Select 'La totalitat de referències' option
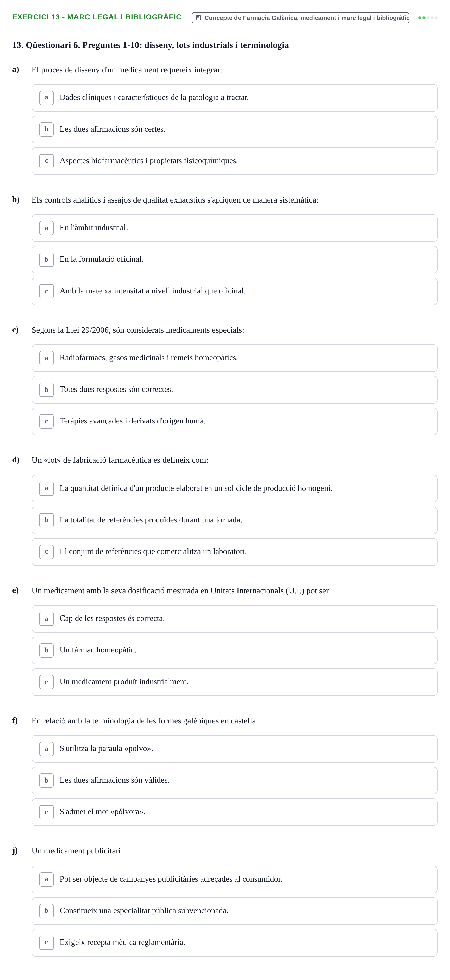Viewport: 450px width, 980px height. coord(234,520)
